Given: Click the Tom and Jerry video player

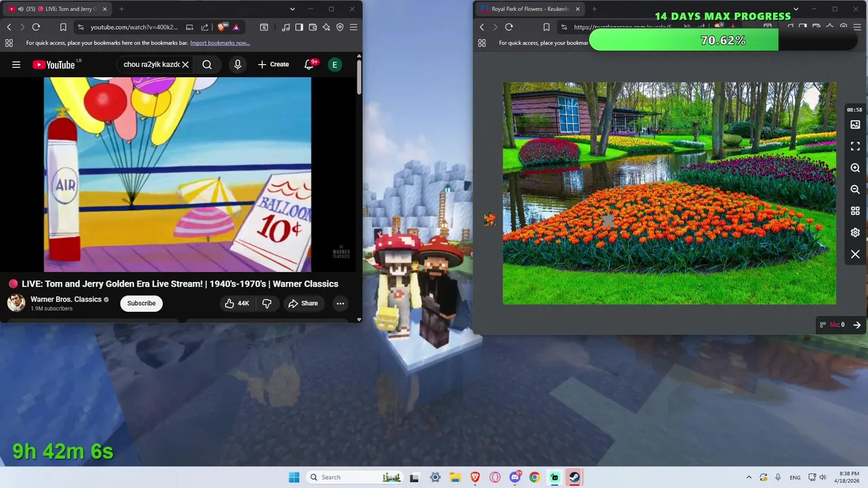Looking at the screenshot, I should point(178,174).
